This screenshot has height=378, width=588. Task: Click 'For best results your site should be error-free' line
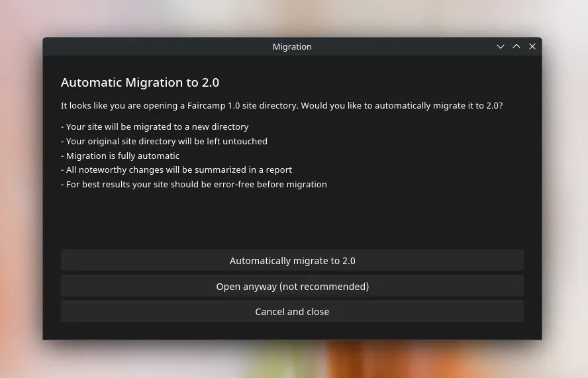194,185
